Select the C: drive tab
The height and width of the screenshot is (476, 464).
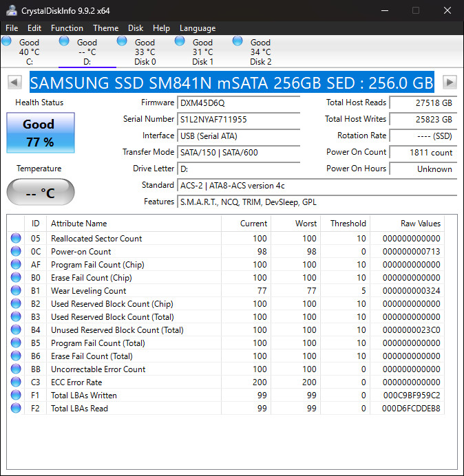29,52
